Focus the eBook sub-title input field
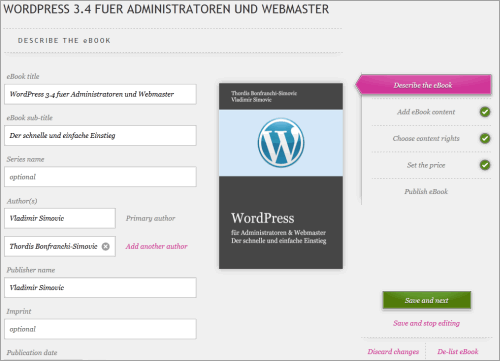500x361 pixels. coord(100,135)
